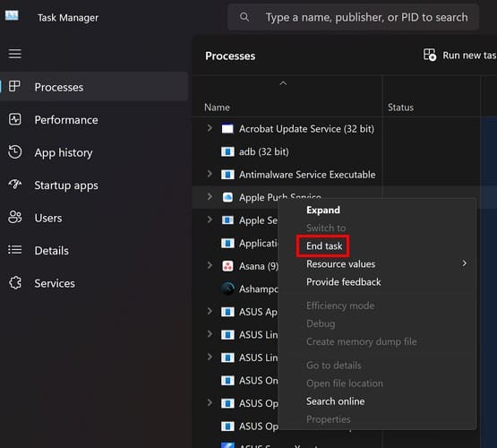The height and width of the screenshot is (448, 497).
Task: Select End task in the context menu
Action: 324,246
